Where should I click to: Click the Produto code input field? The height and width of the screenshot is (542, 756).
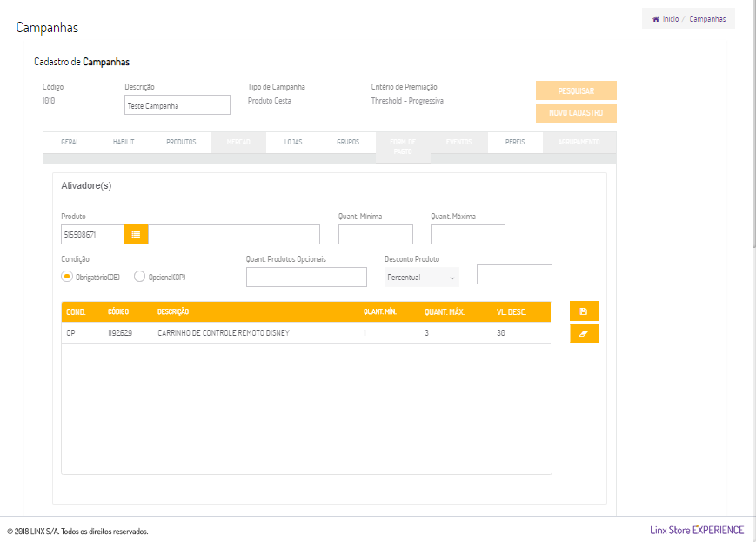coord(92,234)
